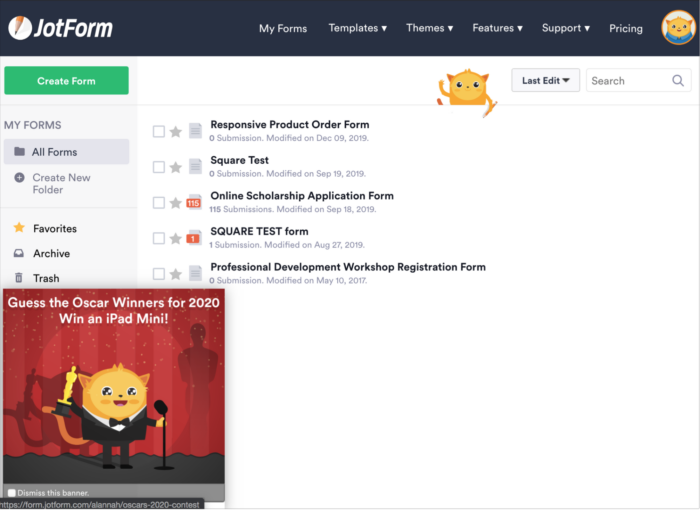
Task: Expand the Themes menu
Action: pos(429,28)
